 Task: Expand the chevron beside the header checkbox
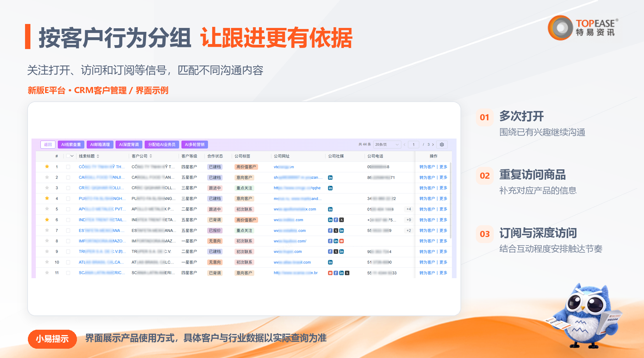[72, 156]
